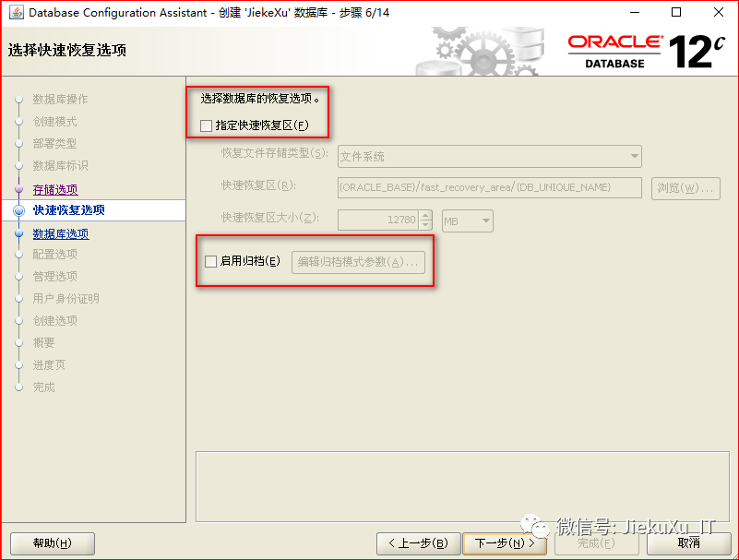Click the final 完成 step in sidebar
Image resolution: width=739 pixels, height=560 pixels.
coord(44,387)
